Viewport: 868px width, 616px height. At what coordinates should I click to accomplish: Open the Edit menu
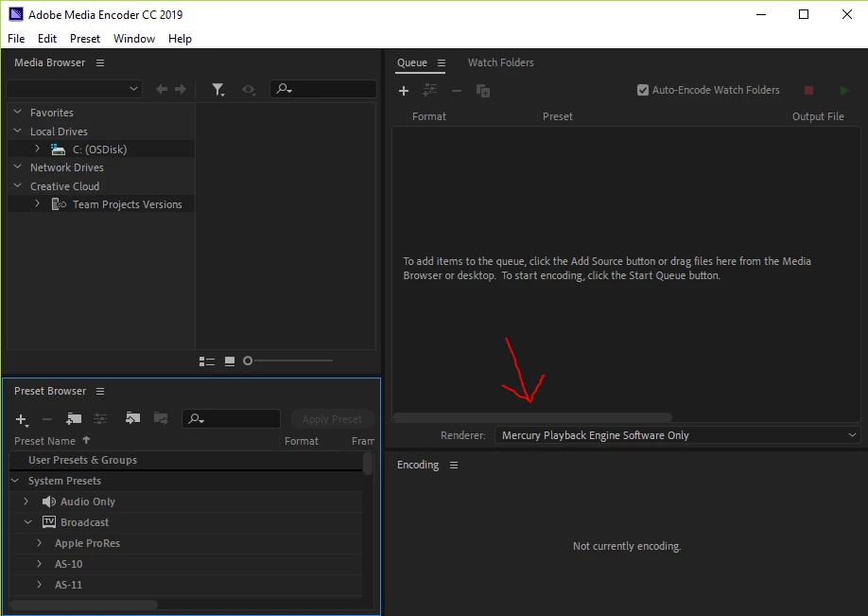[47, 39]
